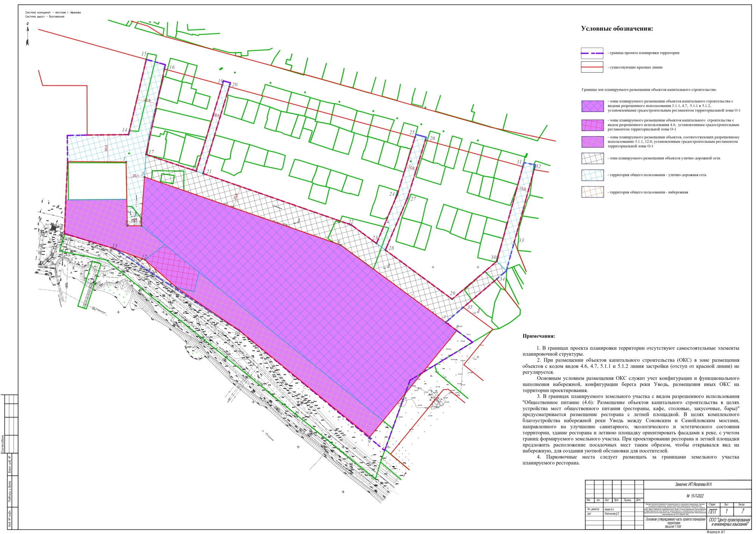Image resolution: width=756 pixels, height=534 pixels.
Task: Click the 'Условные обозначения:' heading
Action: point(617,29)
